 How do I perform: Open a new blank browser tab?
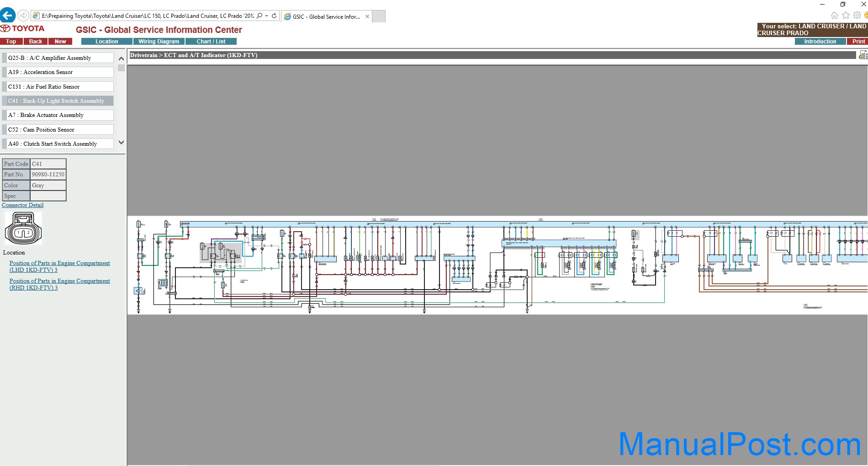[379, 16]
